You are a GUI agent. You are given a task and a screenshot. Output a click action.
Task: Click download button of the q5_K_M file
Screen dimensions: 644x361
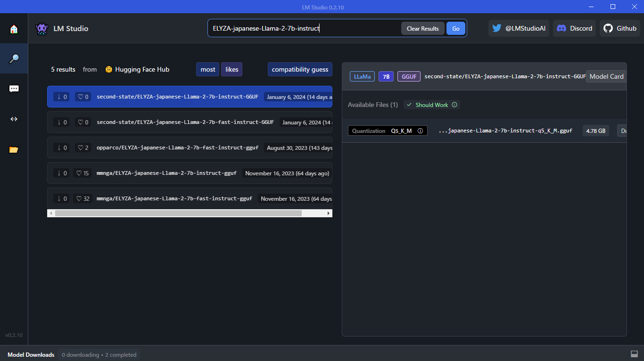(622, 131)
